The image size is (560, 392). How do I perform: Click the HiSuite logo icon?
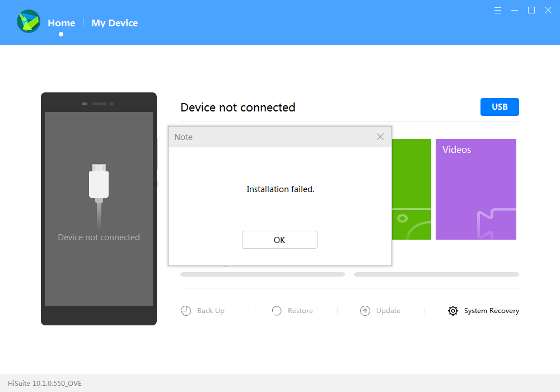tap(29, 21)
